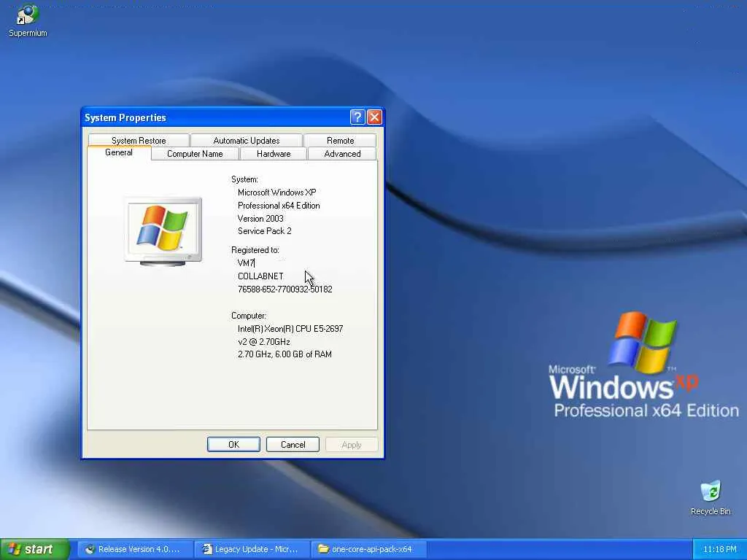Select the Recycle Bin desktop icon

tap(711, 497)
